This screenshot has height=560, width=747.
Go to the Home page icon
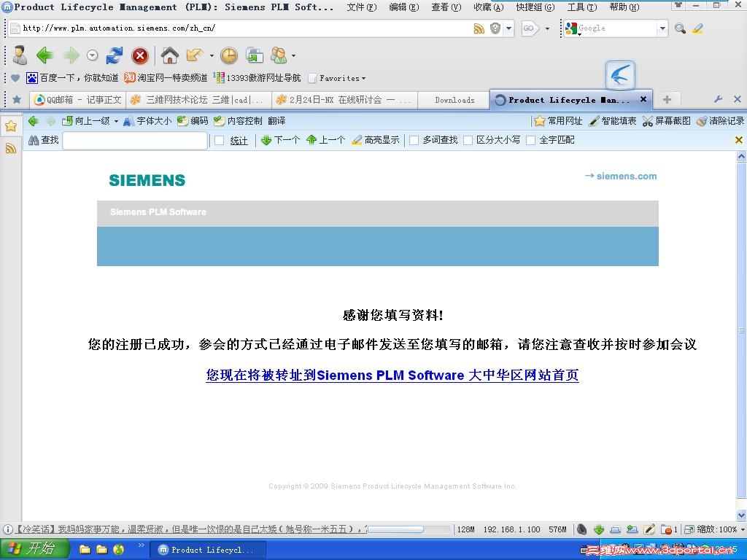tap(169, 55)
